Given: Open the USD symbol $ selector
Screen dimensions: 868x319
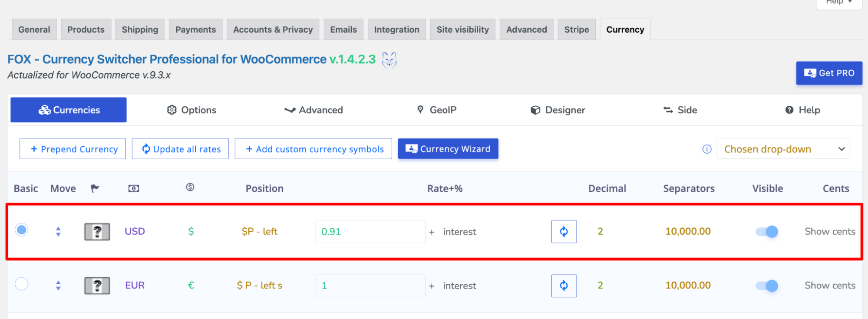Looking at the screenshot, I should click(191, 231).
